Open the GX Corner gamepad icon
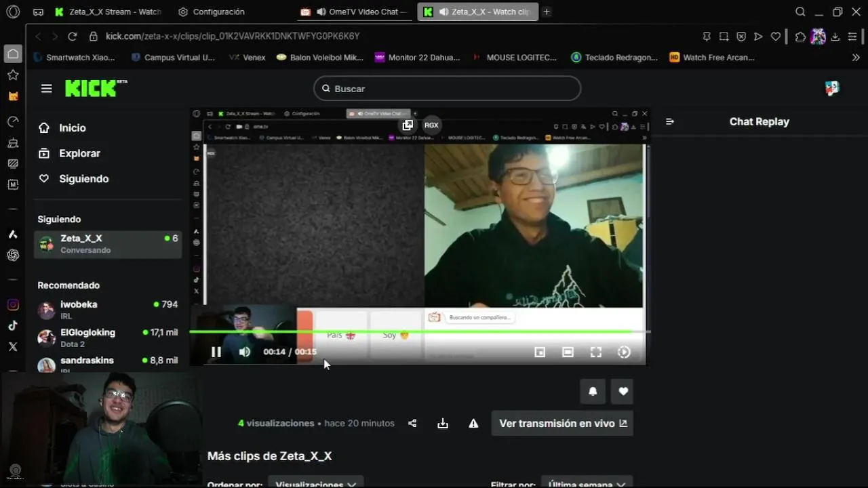The height and width of the screenshot is (488, 868). point(38,12)
